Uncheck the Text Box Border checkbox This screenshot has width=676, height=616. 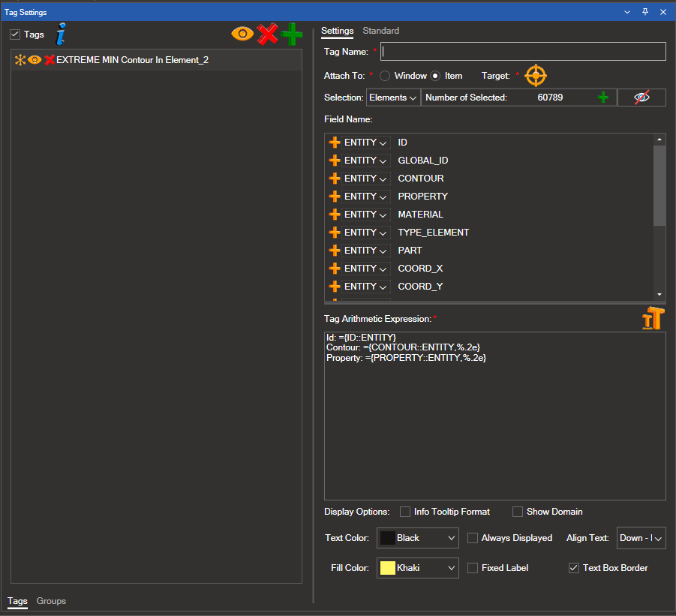click(x=574, y=568)
